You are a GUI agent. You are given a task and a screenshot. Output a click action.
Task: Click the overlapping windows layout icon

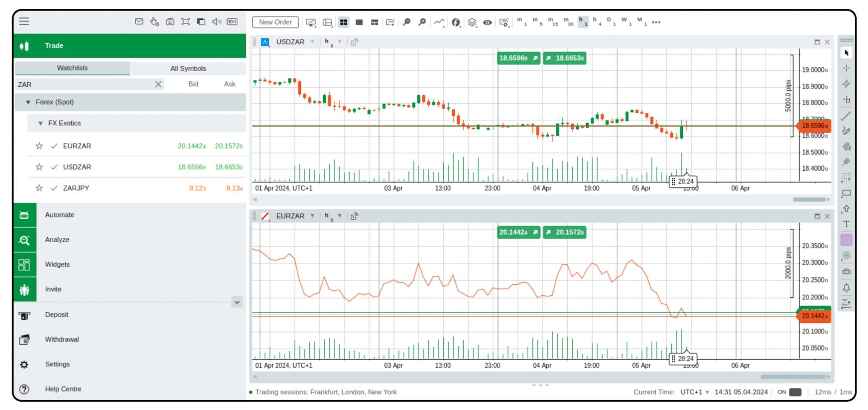pyautogui.click(x=201, y=21)
